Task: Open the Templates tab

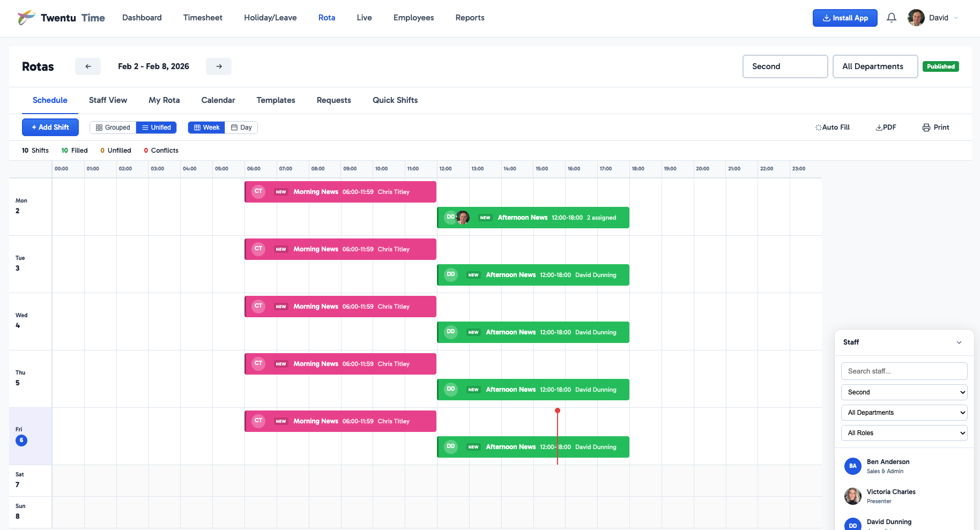Action: pyautogui.click(x=276, y=100)
